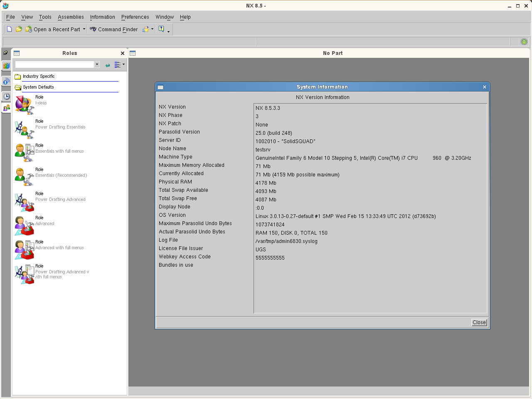This screenshot has height=399, width=532.
Task: Click the Roles search input field
Action: point(54,64)
